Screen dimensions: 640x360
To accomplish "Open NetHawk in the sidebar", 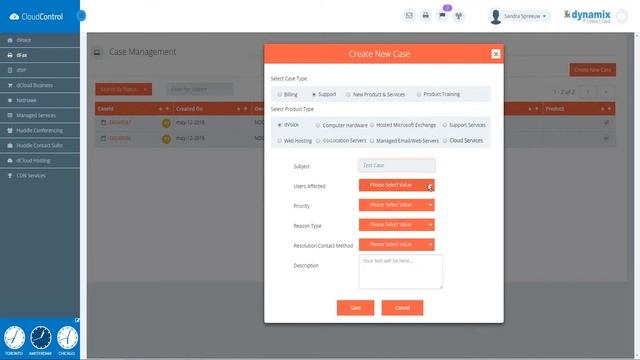I will click(x=40, y=100).
